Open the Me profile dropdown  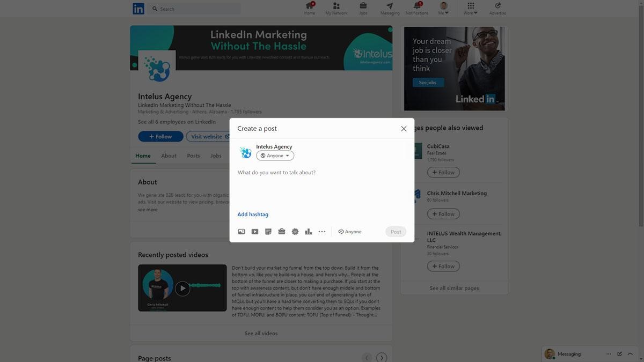pyautogui.click(x=443, y=8)
